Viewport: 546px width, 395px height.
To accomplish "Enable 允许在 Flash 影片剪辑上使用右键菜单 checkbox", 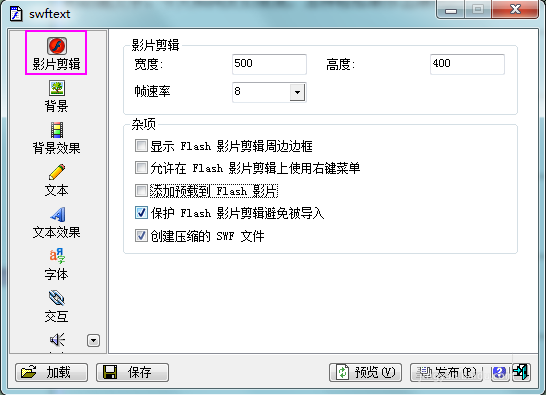I will point(141,168).
